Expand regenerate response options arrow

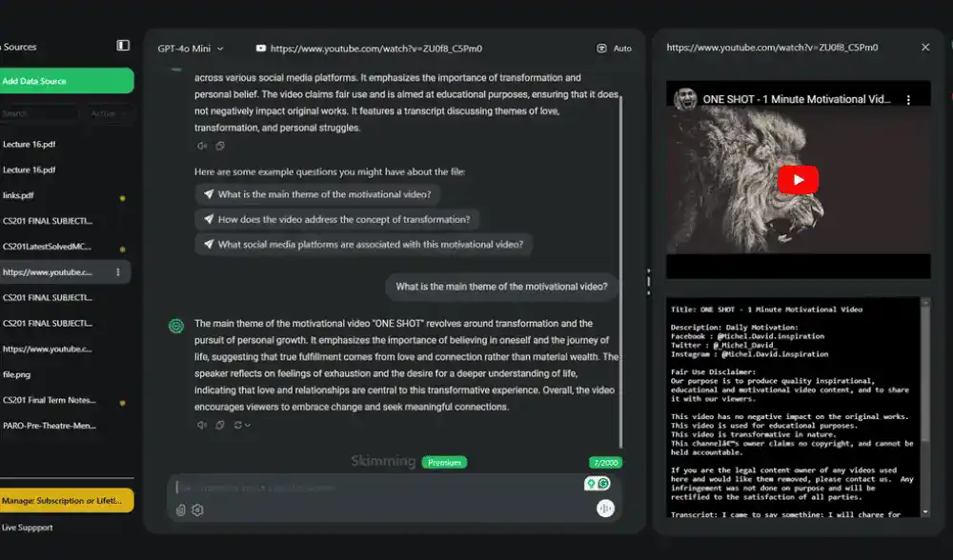[x=248, y=425]
